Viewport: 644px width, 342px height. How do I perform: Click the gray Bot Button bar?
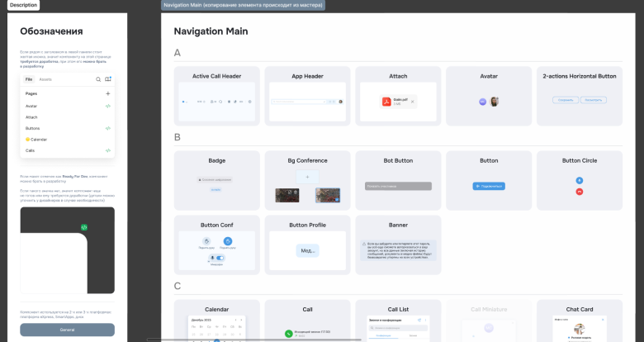[x=399, y=187]
